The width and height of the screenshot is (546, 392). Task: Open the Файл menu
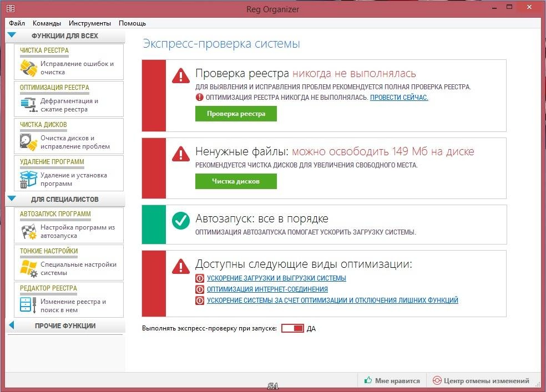tap(17, 23)
